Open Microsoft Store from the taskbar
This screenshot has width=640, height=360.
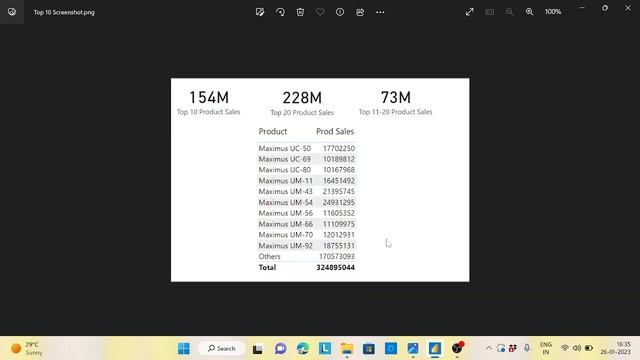point(369,349)
